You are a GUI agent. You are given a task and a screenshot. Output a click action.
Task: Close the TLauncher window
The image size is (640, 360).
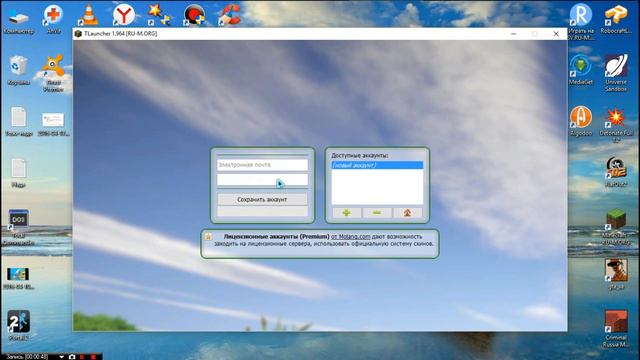pyautogui.click(x=556, y=33)
